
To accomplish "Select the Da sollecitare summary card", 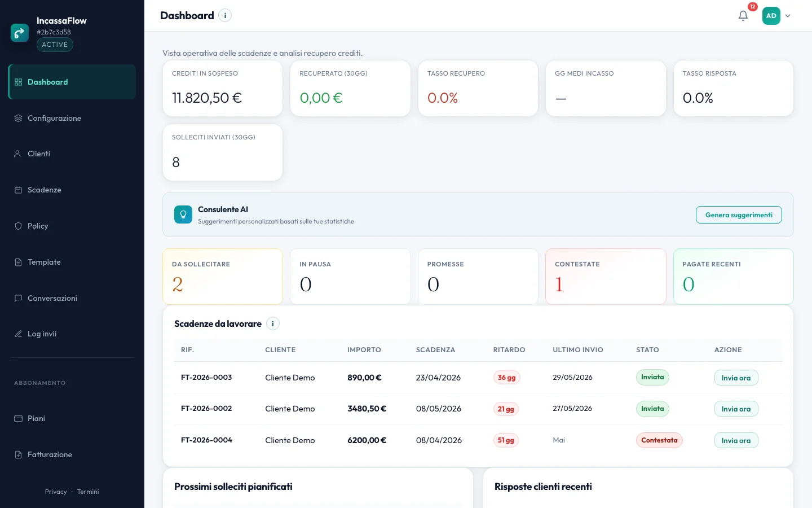I will [223, 277].
